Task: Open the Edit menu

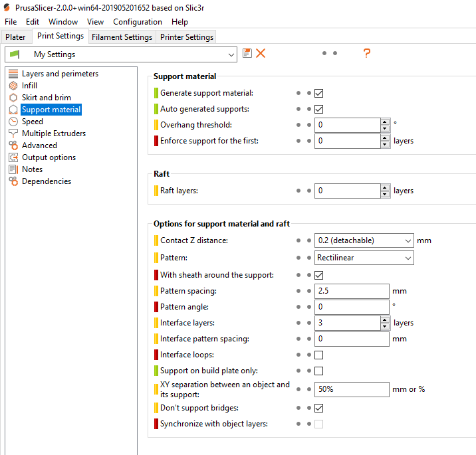Action: pyautogui.click(x=33, y=22)
